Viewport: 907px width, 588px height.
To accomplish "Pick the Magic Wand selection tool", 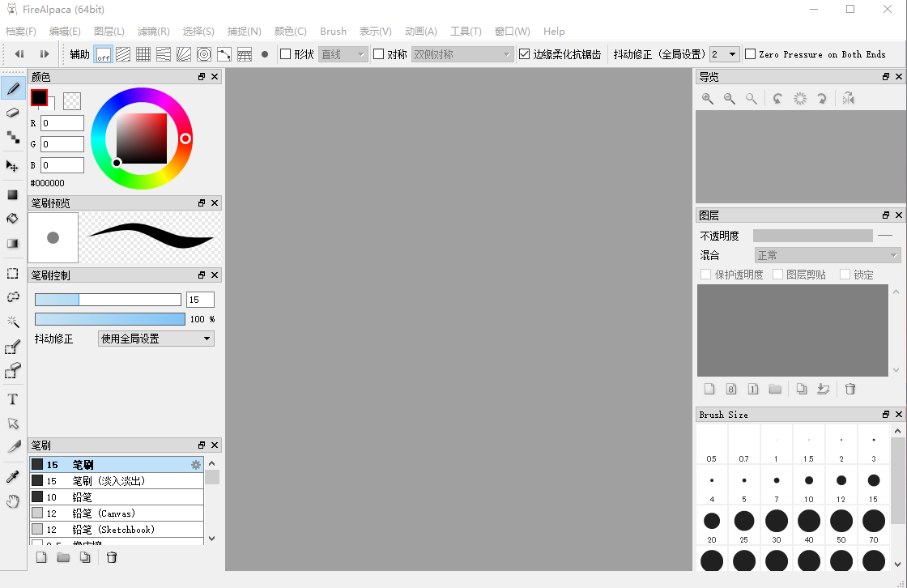I will coord(13,322).
